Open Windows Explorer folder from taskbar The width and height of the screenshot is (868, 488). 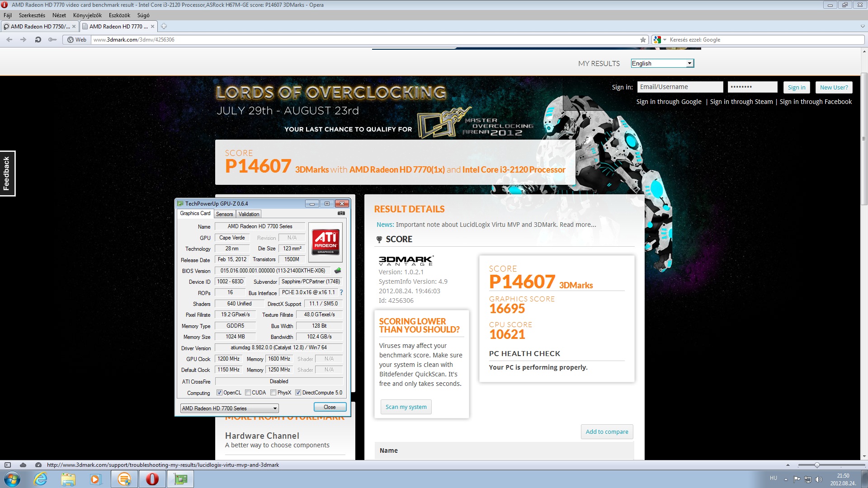pos(68,479)
